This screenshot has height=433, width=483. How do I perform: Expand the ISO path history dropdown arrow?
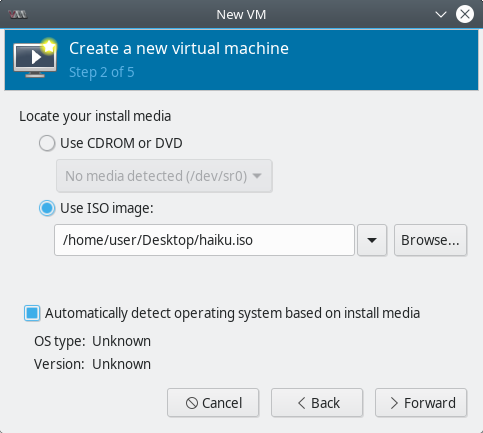[372, 240]
